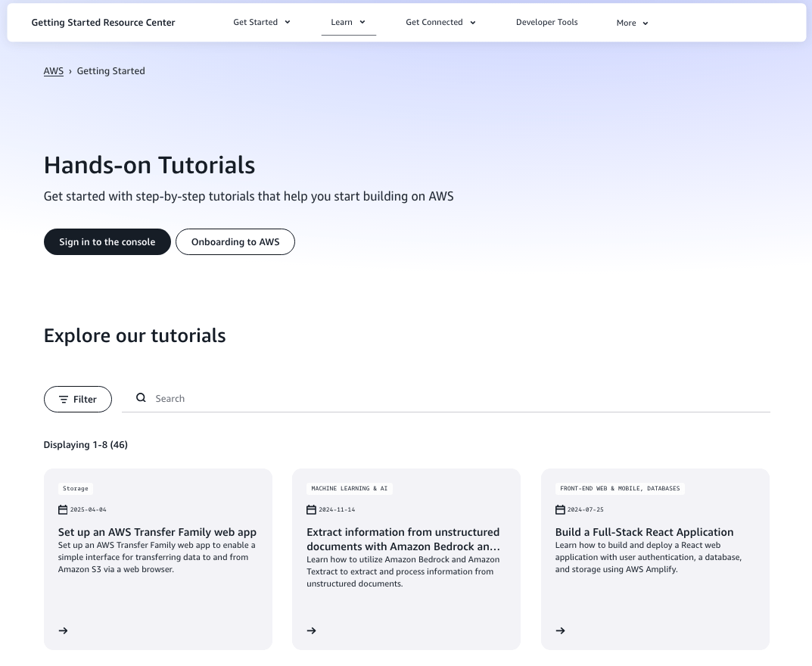Image resolution: width=812 pixels, height=666 pixels.
Task: Click the AWS Amplify card description text
Action: point(649,557)
